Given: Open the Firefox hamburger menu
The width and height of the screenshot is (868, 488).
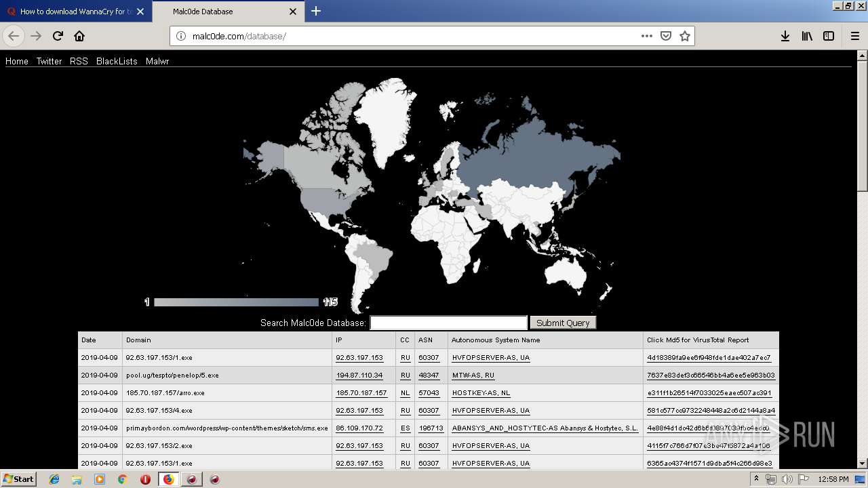Looking at the screenshot, I should (x=854, y=36).
